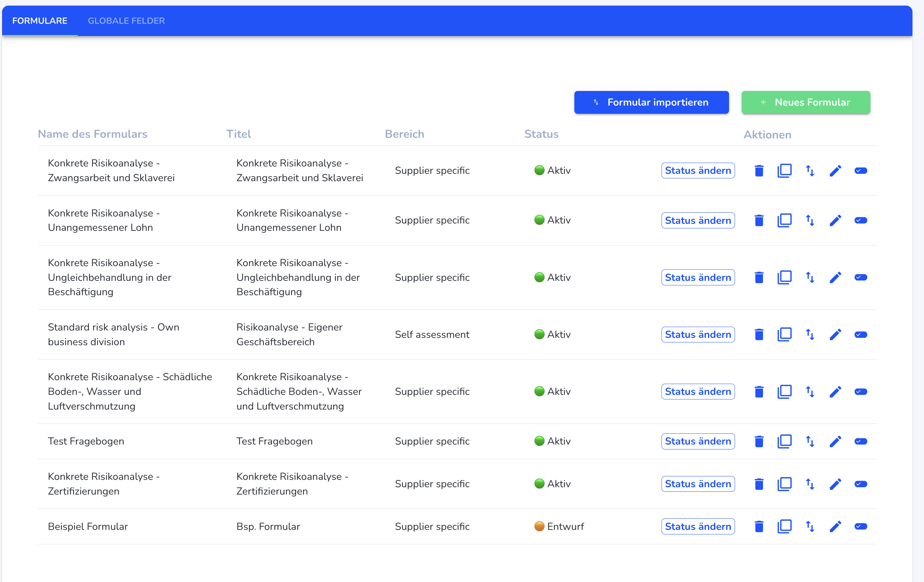
Task: Click trash icon in Unangemessener Lohn row
Action: (x=758, y=220)
